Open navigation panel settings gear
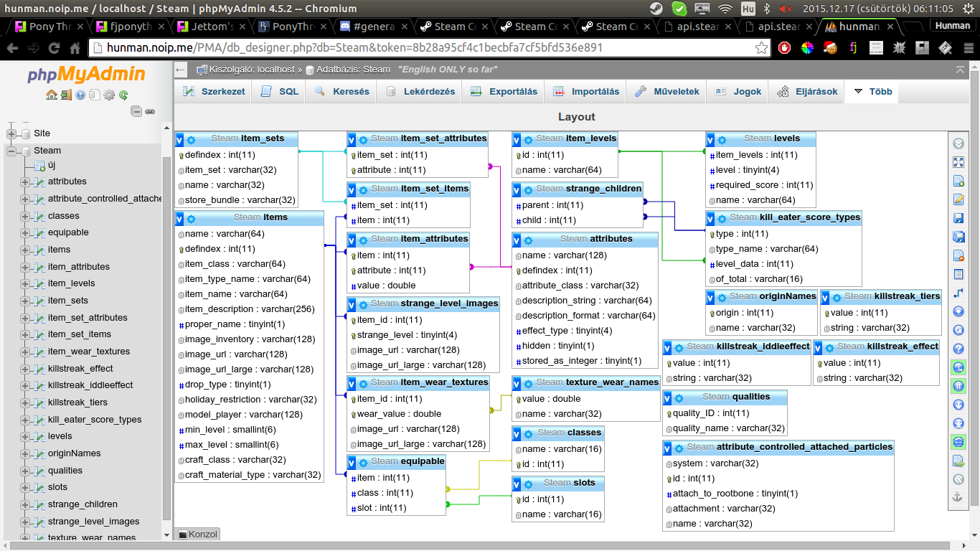The width and height of the screenshot is (980, 551). (109, 95)
